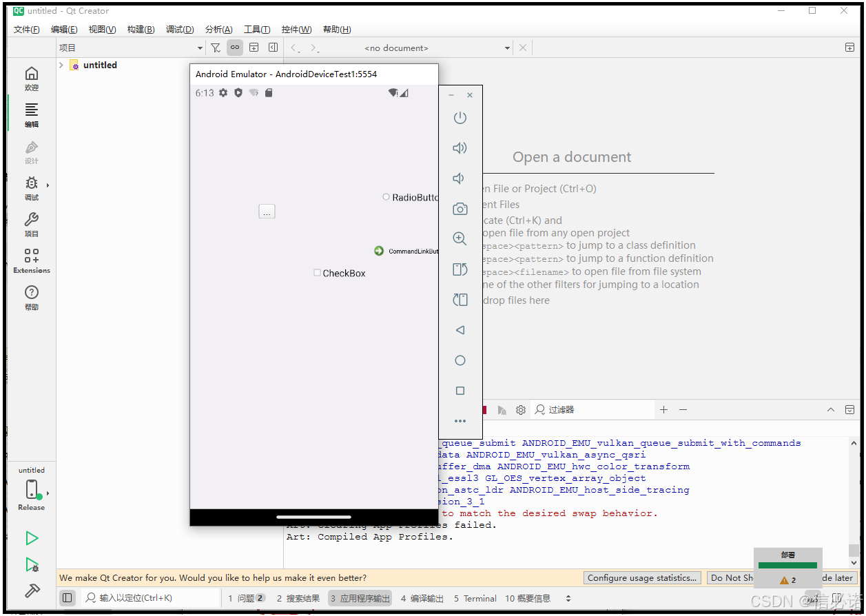Image resolution: width=866 pixels, height=616 pixels.
Task: Open the output pane list arrows
Action: pos(568,598)
